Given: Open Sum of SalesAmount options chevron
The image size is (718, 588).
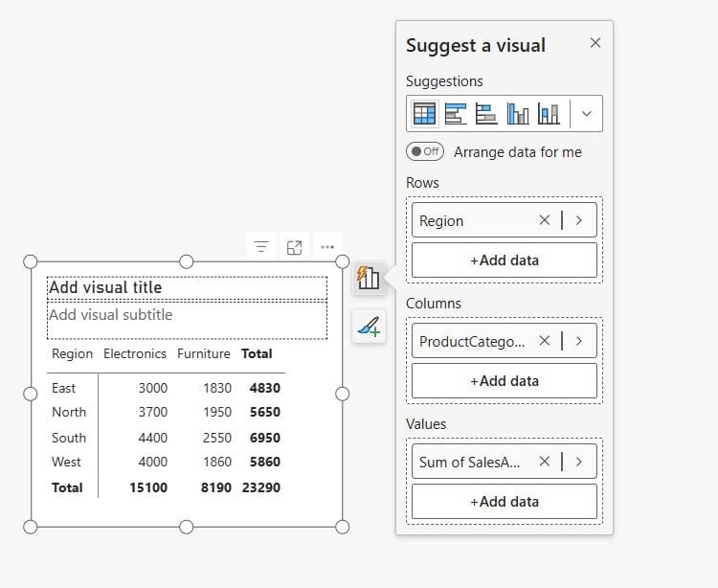Looking at the screenshot, I should click(x=579, y=462).
